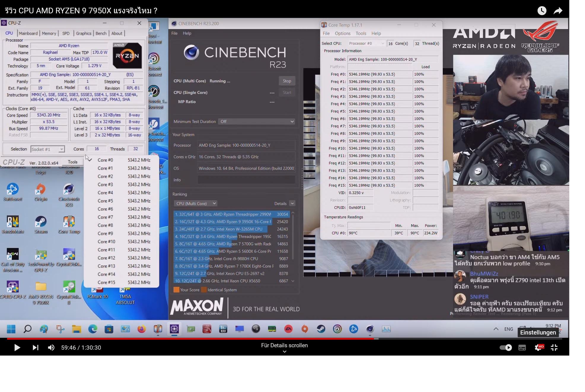Launch the Steam desktop shortcut
This screenshot has width=585, height=392.
pos(41,225)
